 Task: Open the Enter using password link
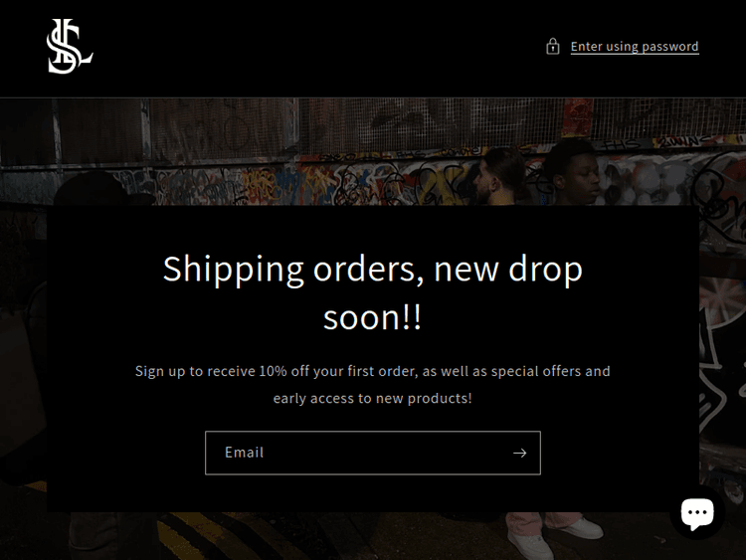pyautogui.click(x=635, y=46)
